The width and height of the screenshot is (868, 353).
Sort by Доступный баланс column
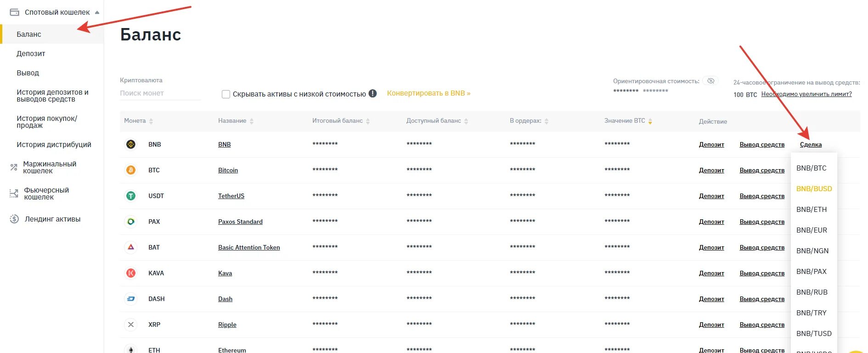(x=466, y=121)
